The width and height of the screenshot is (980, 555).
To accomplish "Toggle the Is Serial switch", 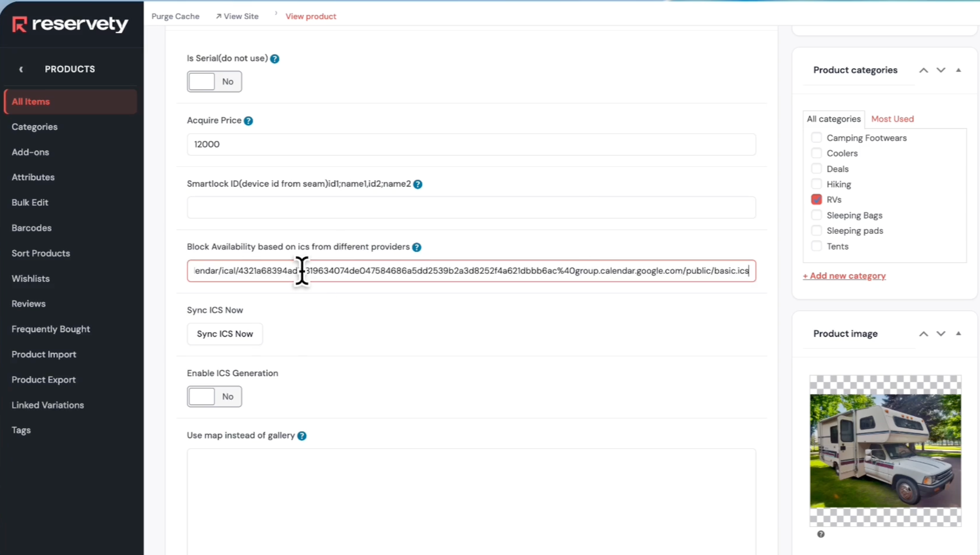I will click(214, 81).
